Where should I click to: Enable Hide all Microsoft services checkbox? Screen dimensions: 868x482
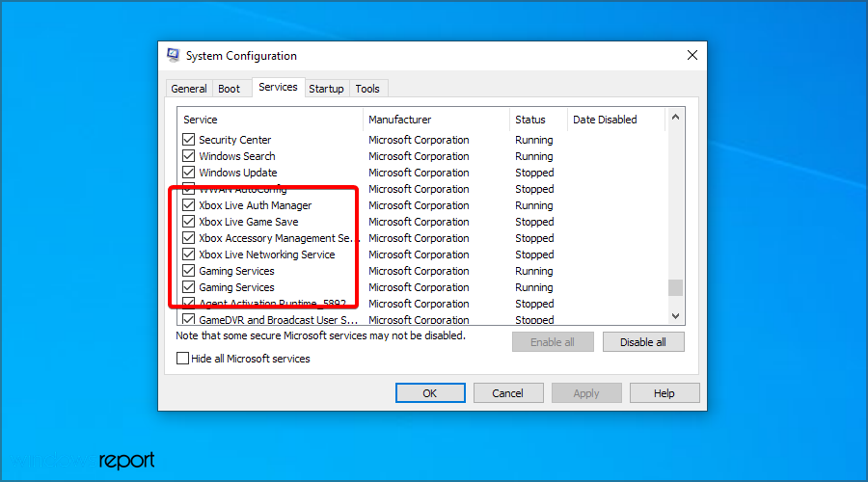pyautogui.click(x=182, y=358)
